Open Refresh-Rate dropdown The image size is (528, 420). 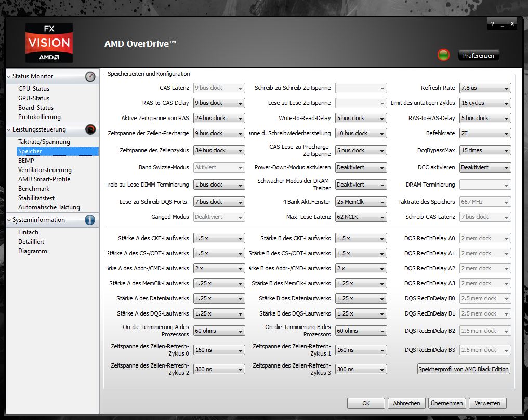point(485,88)
